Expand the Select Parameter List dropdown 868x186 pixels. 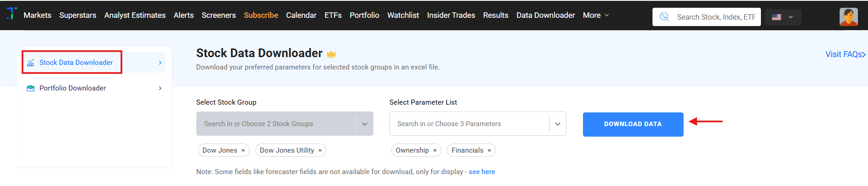pos(557,124)
